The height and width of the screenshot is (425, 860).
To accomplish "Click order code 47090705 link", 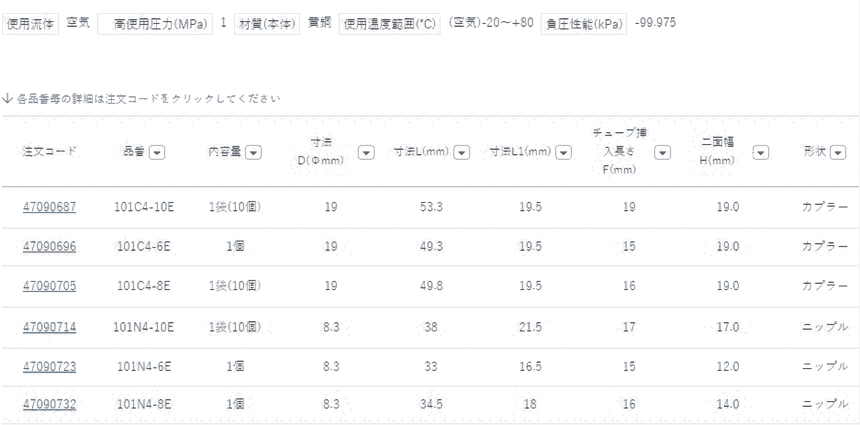I will (x=50, y=286).
